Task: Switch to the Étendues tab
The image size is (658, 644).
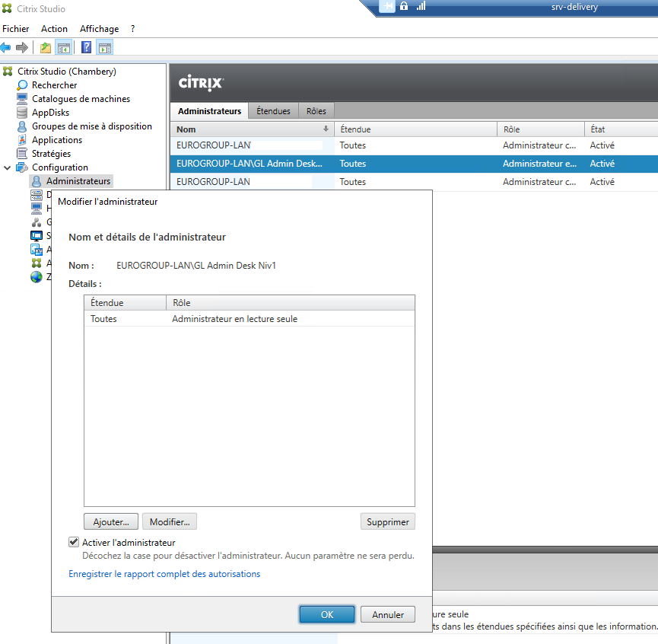Action: pos(273,111)
